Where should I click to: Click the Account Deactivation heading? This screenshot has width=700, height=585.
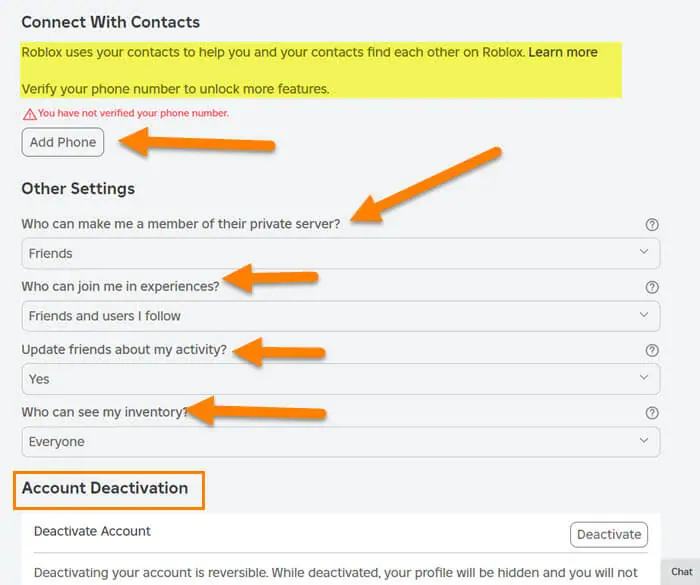105,488
